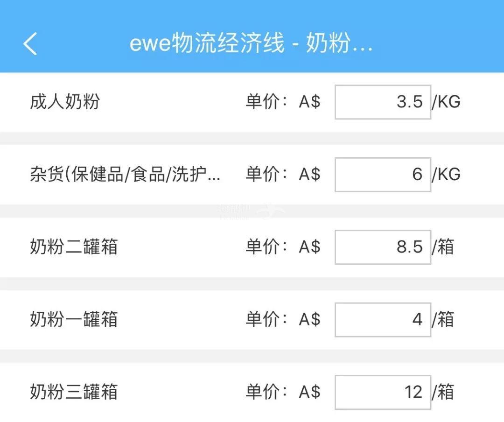Tap the /KG unit beside 成人奶粉 price
The image size is (504, 422).
pyautogui.click(x=446, y=102)
